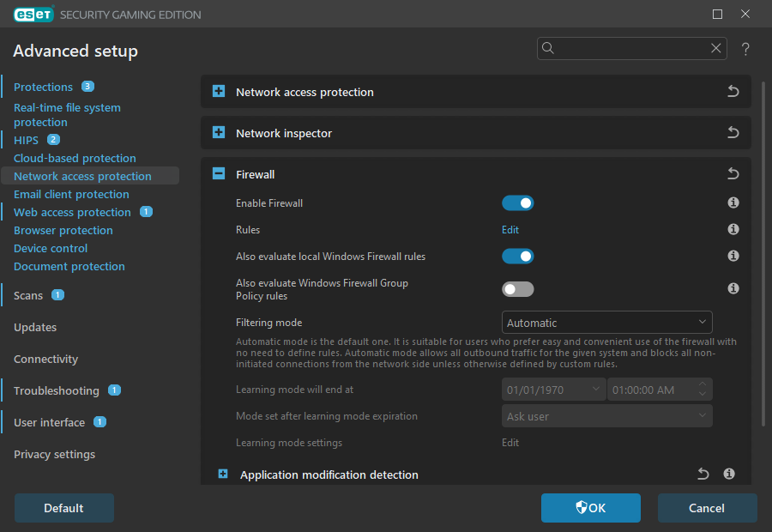The image size is (772, 532).
Task: Open the Scans category
Action: point(28,295)
